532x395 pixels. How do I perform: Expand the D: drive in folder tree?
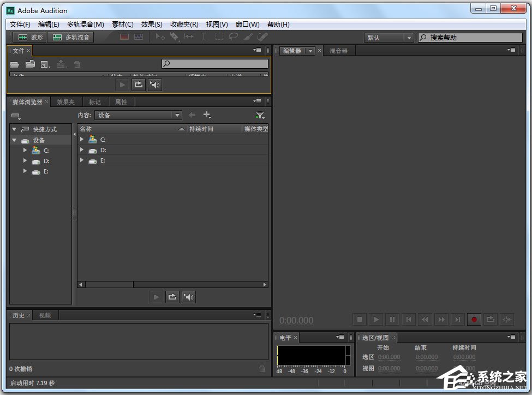(25, 161)
